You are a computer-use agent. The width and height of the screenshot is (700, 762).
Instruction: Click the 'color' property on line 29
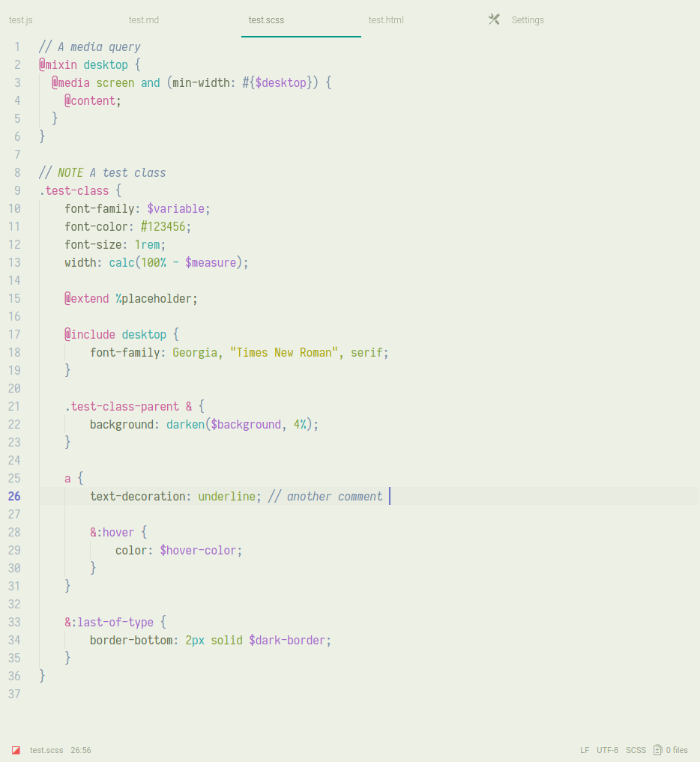point(130,550)
